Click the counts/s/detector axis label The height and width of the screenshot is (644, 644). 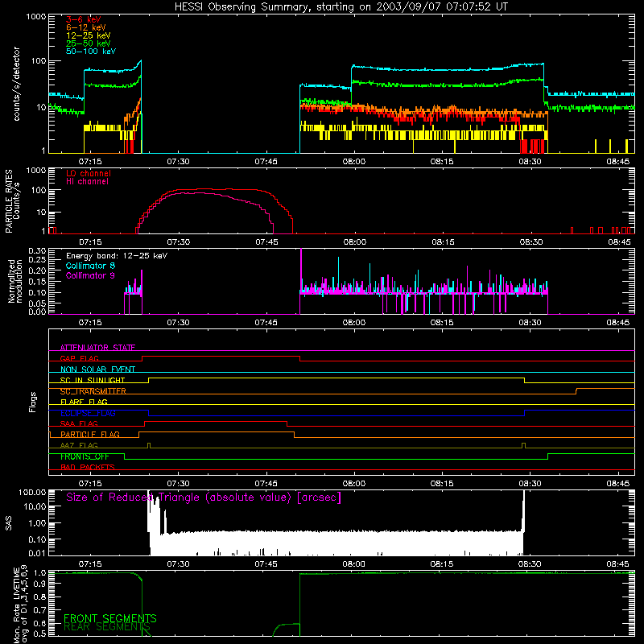pos(17,84)
